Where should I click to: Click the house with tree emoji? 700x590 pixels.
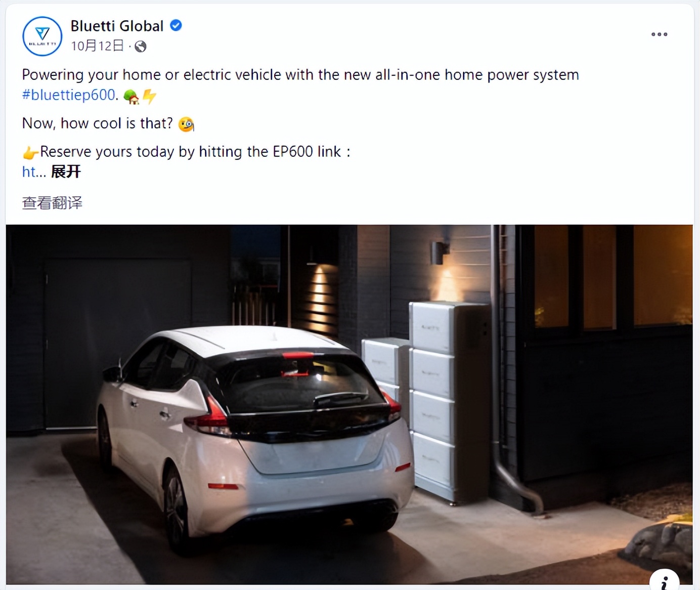pyautogui.click(x=132, y=96)
